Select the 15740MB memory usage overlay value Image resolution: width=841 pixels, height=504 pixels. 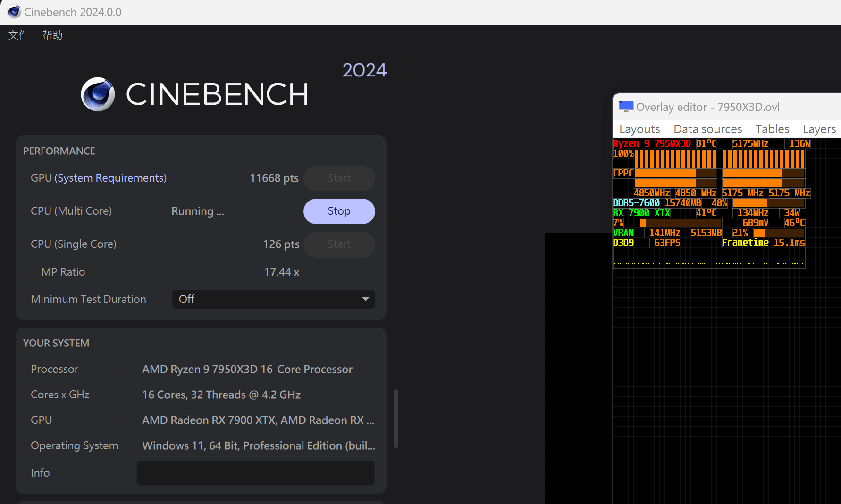683,203
